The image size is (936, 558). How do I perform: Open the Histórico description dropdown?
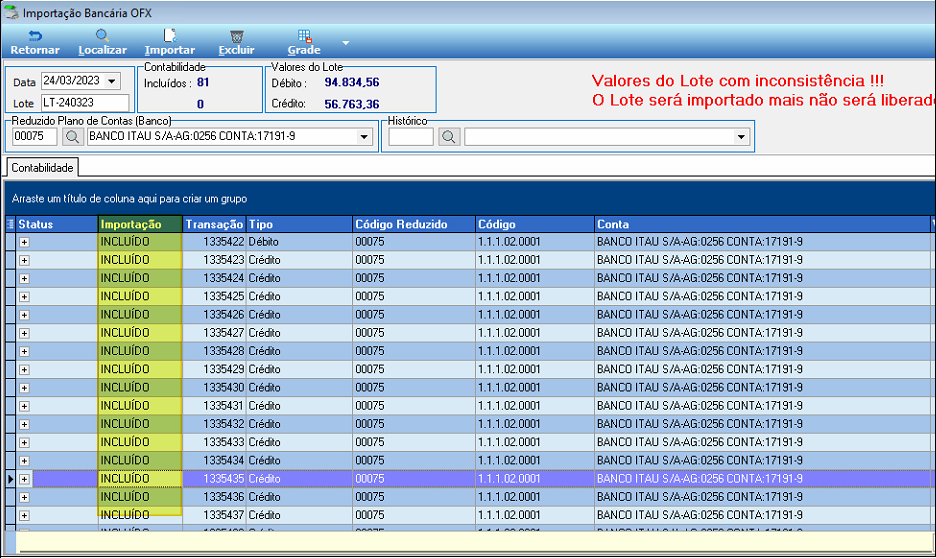[741, 137]
